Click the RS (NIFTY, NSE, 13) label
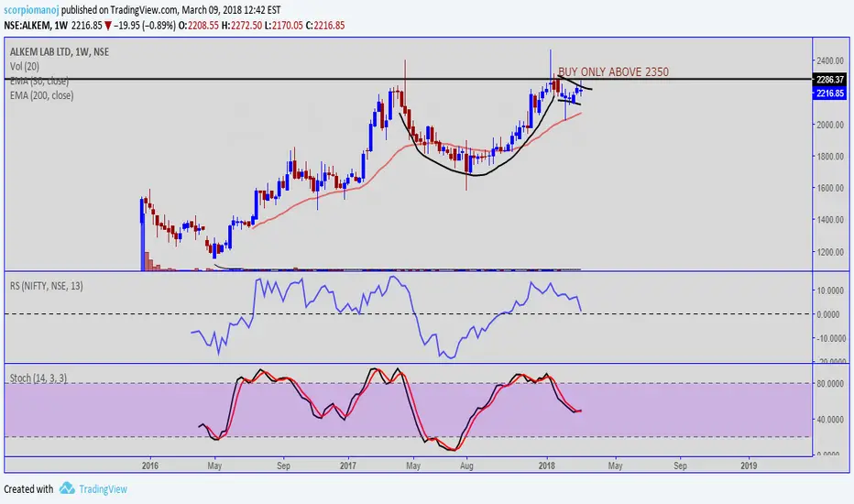 click(x=47, y=286)
